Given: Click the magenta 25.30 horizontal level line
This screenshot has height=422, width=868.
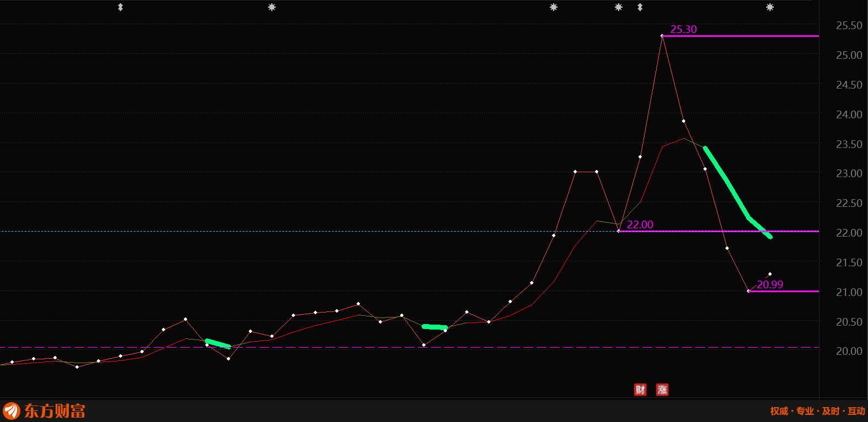Looking at the screenshot, I should 740,36.
